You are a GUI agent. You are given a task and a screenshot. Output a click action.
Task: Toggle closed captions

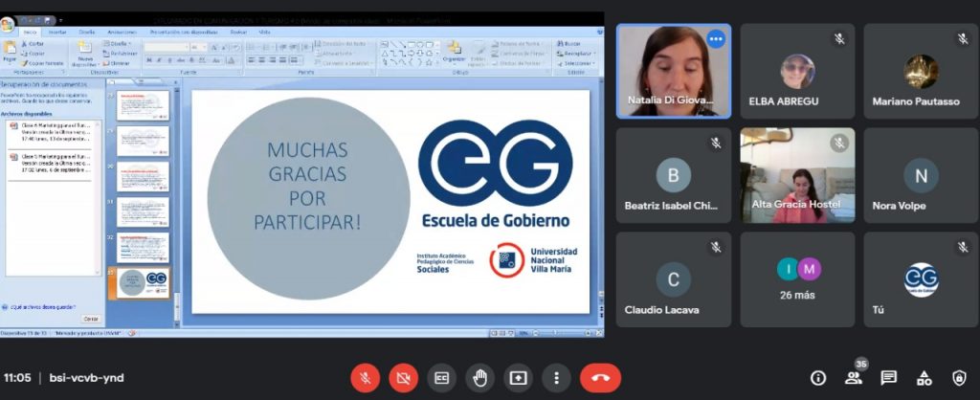pos(441,377)
